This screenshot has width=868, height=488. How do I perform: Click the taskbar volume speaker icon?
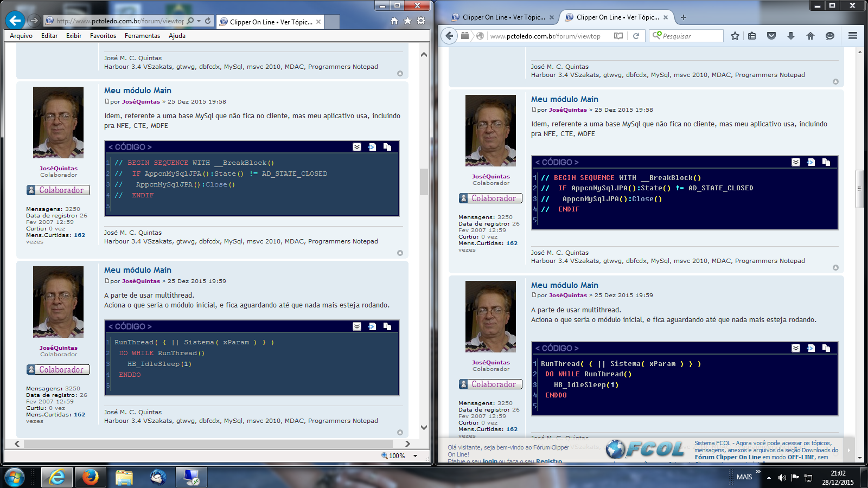click(782, 478)
